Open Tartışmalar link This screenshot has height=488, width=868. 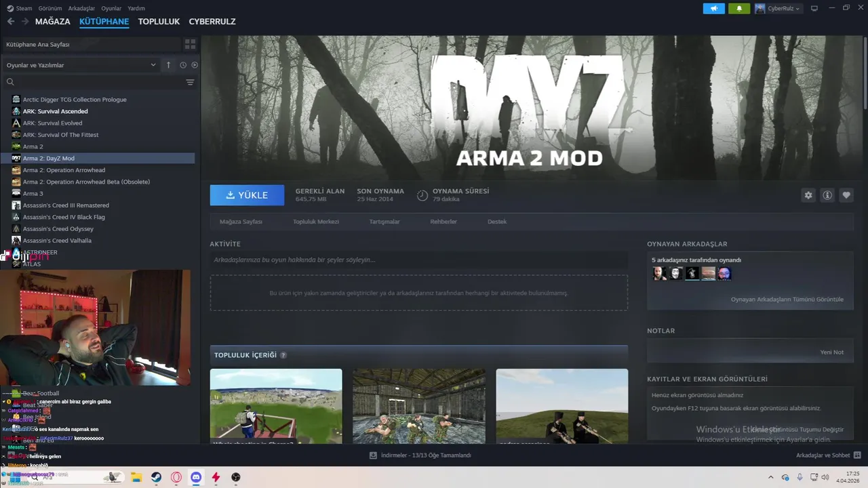[x=384, y=222]
